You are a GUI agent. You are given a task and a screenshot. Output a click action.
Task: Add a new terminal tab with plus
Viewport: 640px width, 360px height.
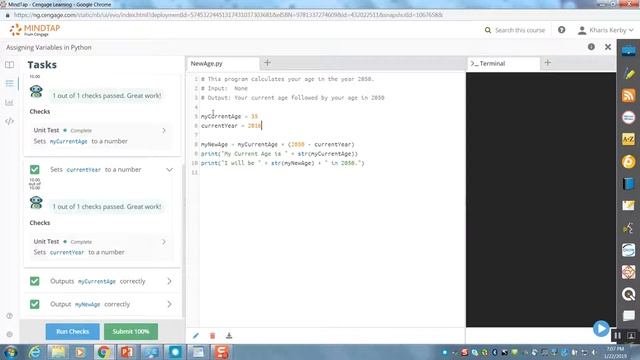(548, 63)
